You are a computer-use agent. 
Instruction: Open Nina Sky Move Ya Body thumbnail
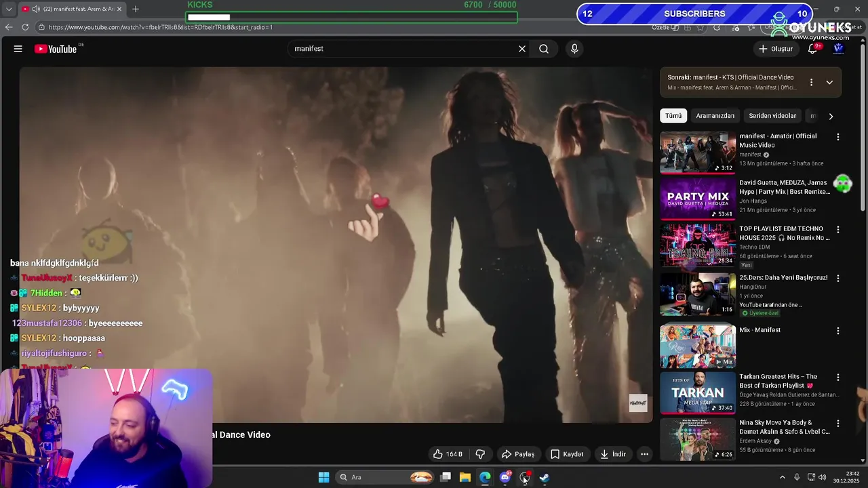click(698, 439)
